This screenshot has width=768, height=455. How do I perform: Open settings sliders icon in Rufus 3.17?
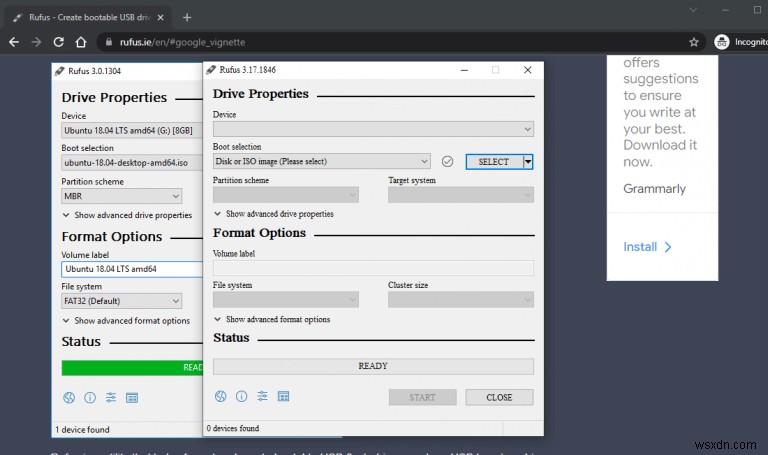(x=263, y=396)
